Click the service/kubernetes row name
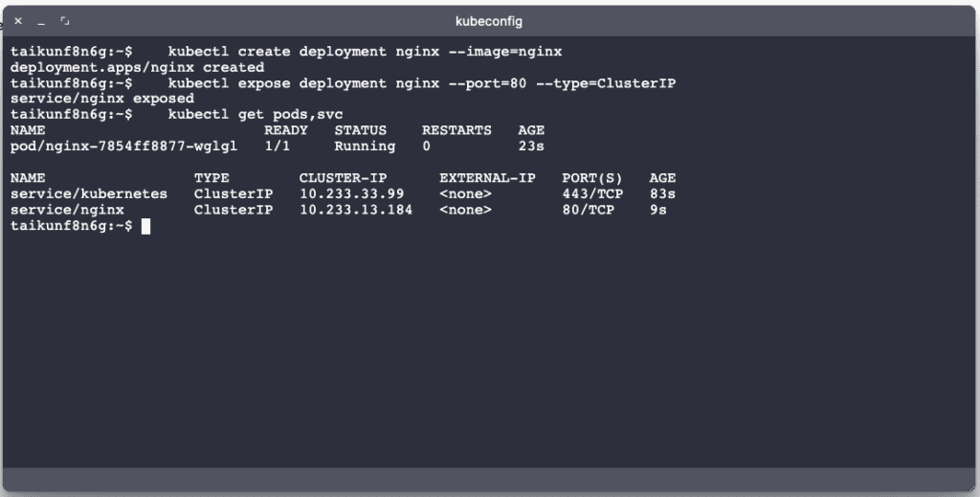Image resolution: width=980 pixels, height=497 pixels. click(x=88, y=194)
